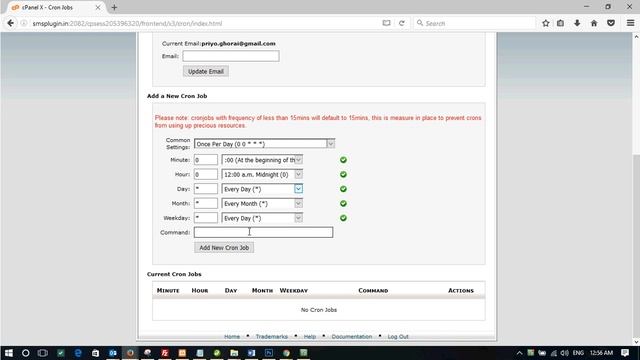Image resolution: width=640 pixels, height=360 pixels.
Task: Click the Month value text box
Action: coord(206,204)
